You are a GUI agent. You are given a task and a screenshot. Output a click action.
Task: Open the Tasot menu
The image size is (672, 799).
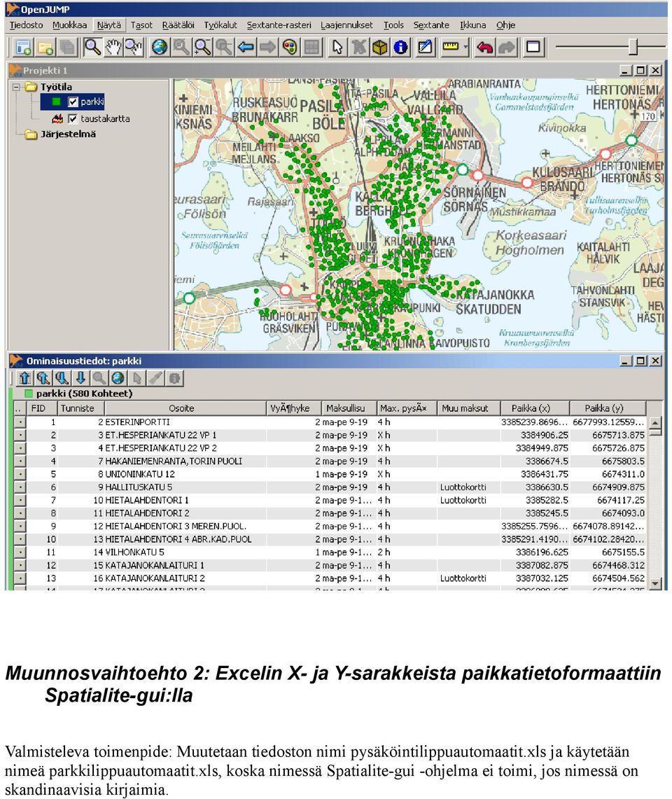coord(141,25)
